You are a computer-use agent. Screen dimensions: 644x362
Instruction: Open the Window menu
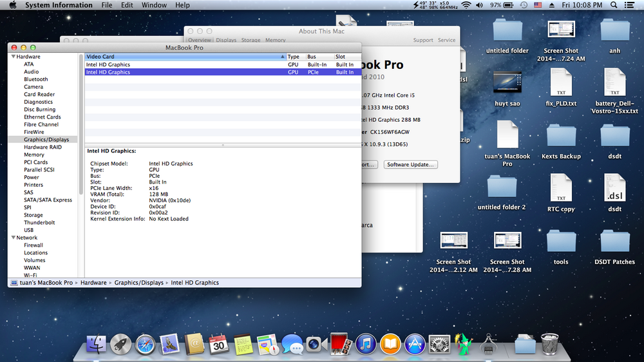click(154, 5)
